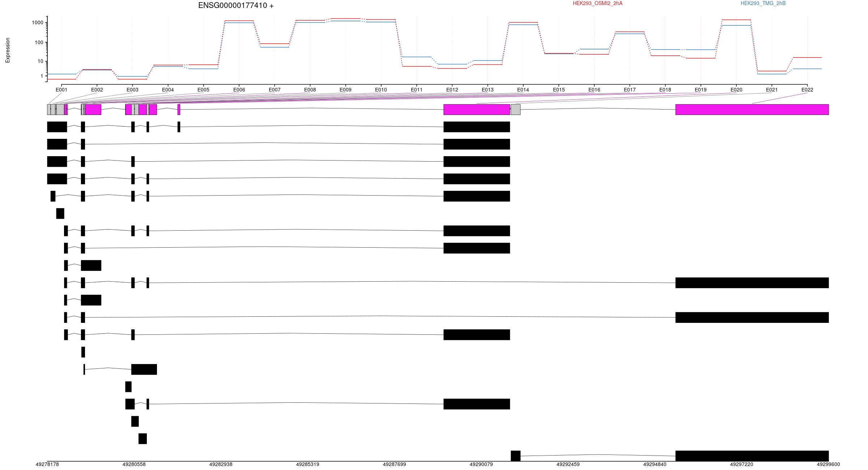Click the E022 exon bin label
Screen dimensions: 868x470
point(807,90)
